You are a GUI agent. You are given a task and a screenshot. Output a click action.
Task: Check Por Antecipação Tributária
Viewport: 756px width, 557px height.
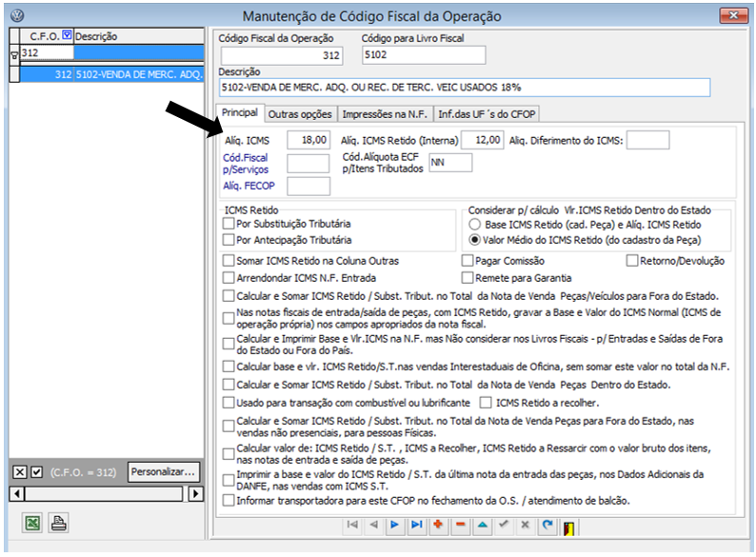pyautogui.click(x=229, y=240)
